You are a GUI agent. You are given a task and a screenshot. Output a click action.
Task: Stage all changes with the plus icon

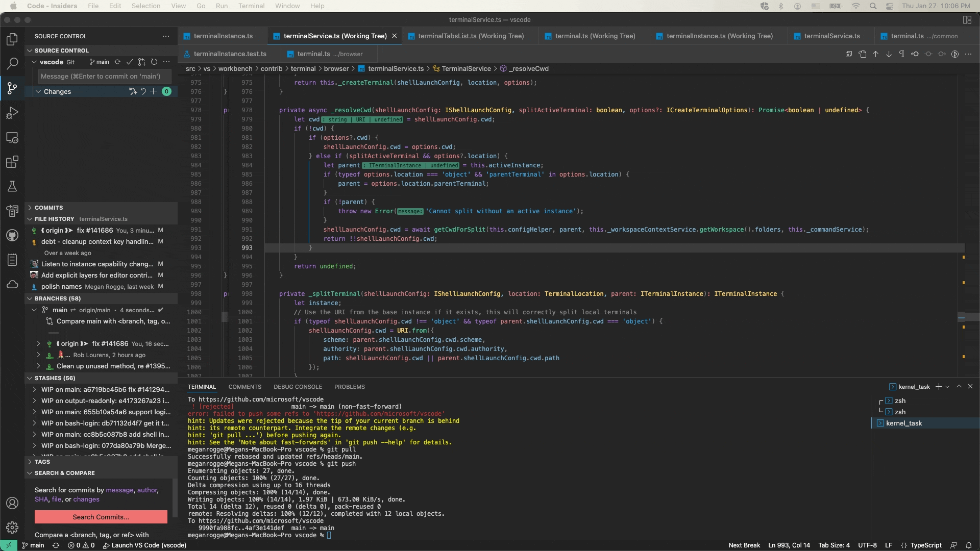tap(153, 91)
